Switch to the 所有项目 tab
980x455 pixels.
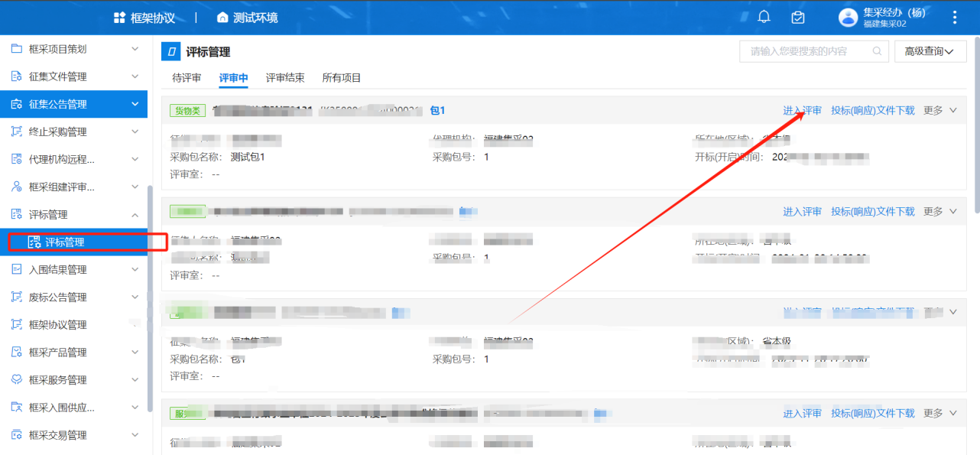(x=342, y=78)
